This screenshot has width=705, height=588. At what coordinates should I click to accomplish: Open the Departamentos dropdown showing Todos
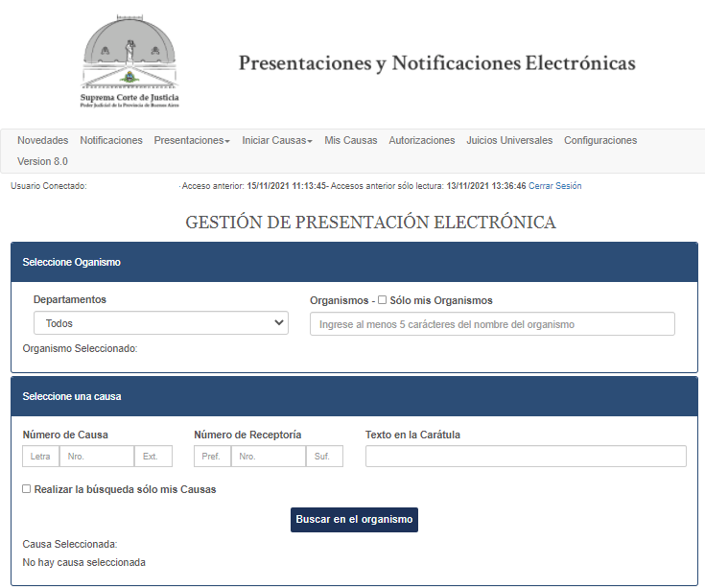(x=161, y=323)
